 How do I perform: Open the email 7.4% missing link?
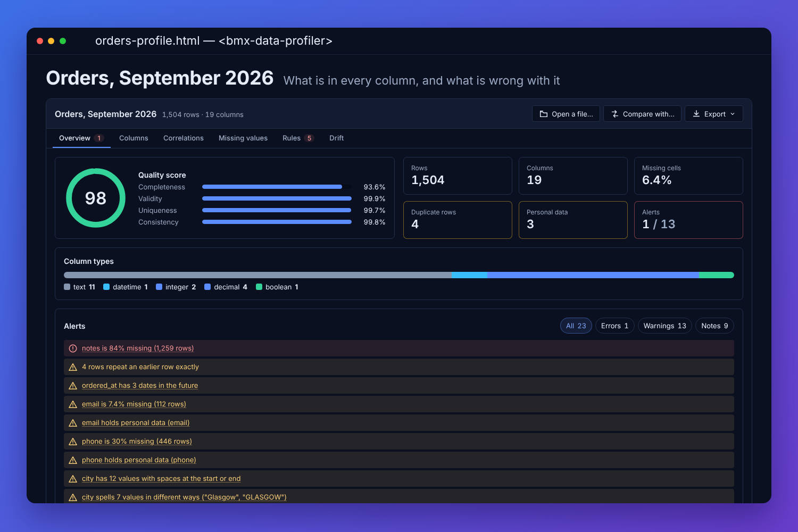(134, 404)
